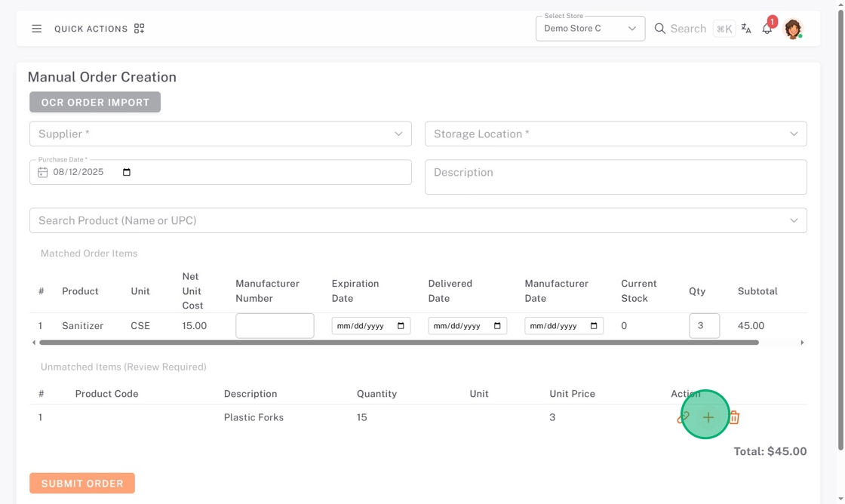The image size is (845, 504).
Task: Click the Submit Order button
Action: click(x=82, y=483)
